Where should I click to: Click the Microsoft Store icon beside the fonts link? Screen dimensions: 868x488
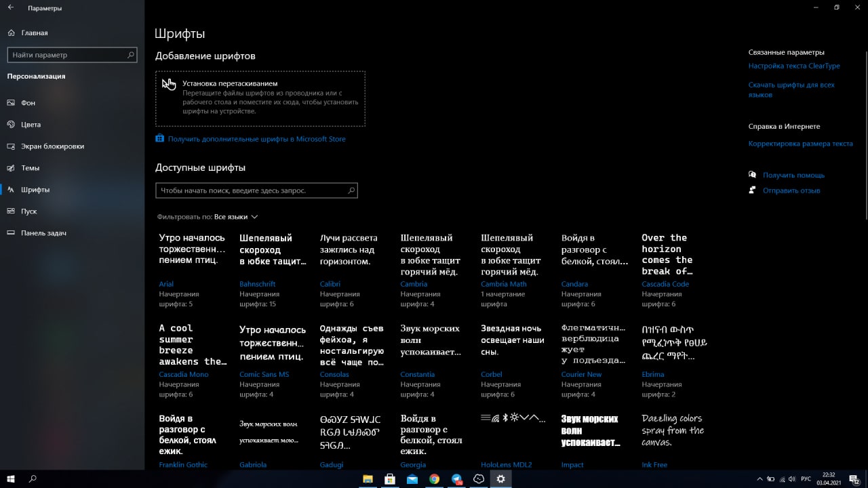coord(159,138)
